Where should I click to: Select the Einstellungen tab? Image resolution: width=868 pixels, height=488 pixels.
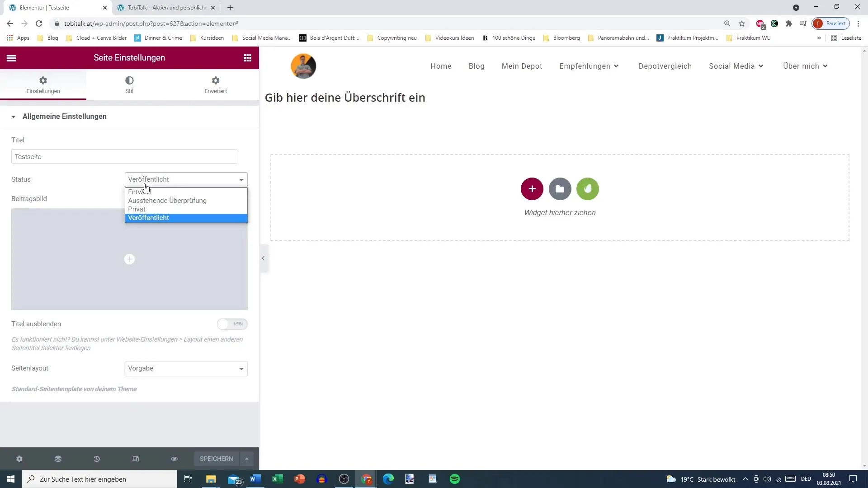coord(43,84)
